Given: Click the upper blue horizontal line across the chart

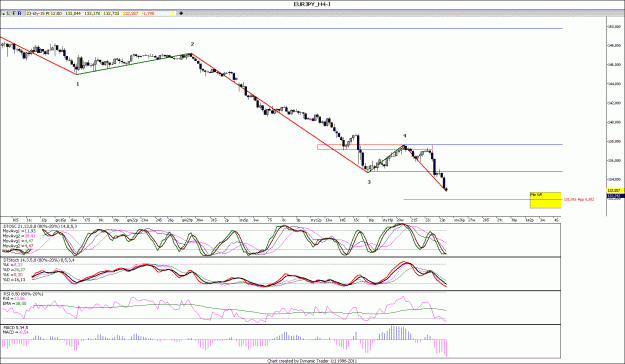Looking at the screenshot, I should click(281, 28).
